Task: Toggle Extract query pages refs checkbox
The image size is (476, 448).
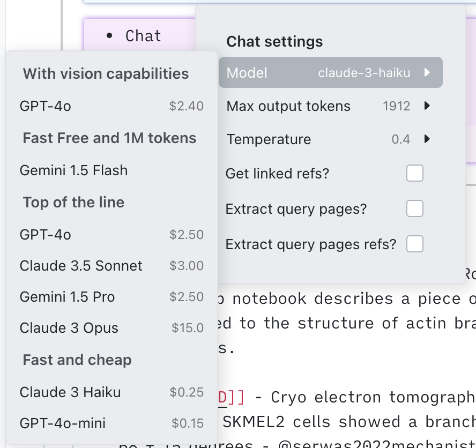Action: coord(415,244)
